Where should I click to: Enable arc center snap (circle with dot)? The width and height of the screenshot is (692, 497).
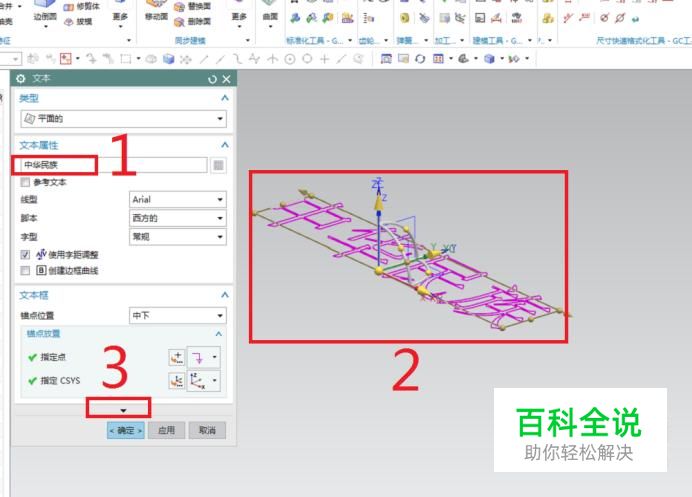coord(290,59)
